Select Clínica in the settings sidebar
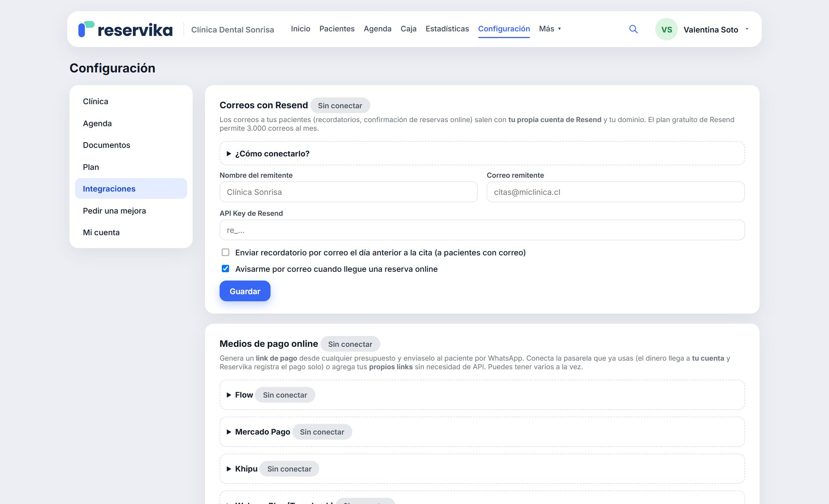829x504 pixels. coord(131,102)
